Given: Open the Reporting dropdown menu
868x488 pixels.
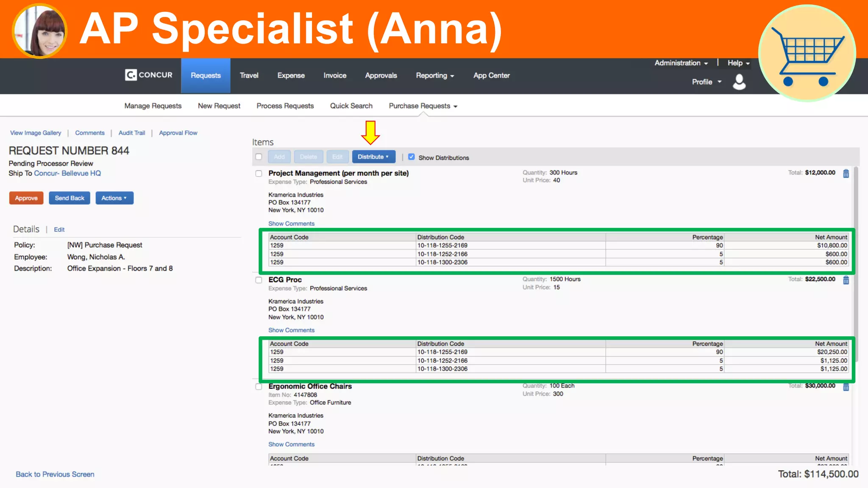Looking at the screenshot, I should click(x=435, y=75).
